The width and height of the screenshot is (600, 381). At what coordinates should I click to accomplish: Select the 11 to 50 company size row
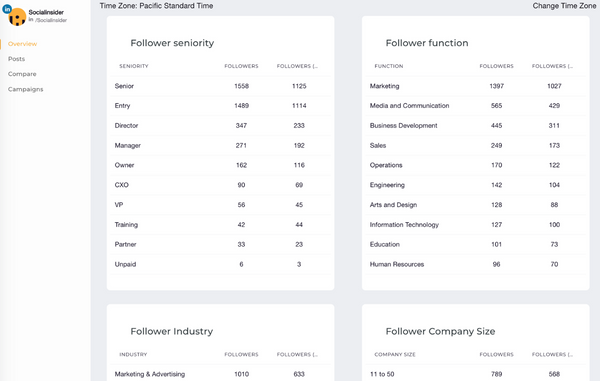476,374
